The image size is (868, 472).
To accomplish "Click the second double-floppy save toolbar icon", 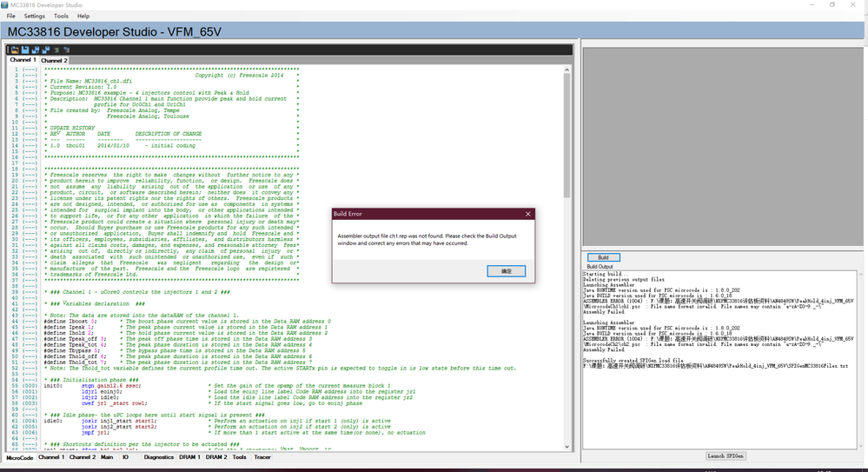I will pyautogui.click(x=46, y=50).
